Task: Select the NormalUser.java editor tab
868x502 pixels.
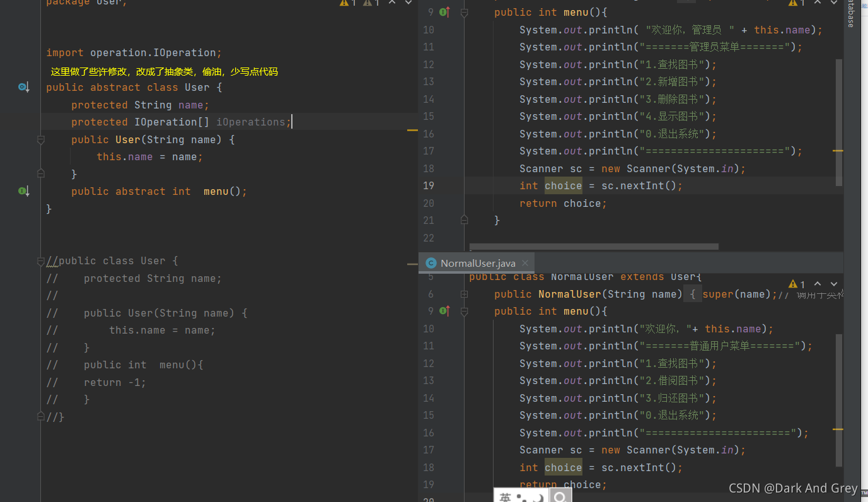Action: click(477, 263)
